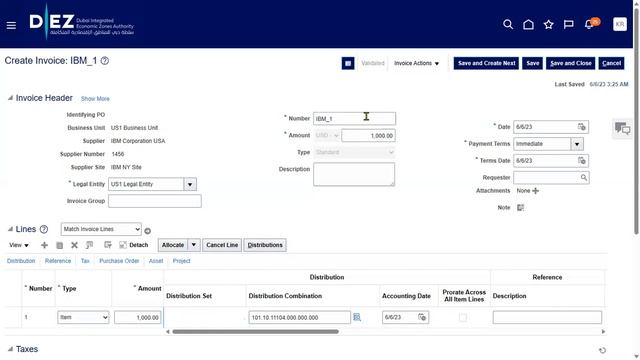Click Distributions button
This screenshot has width=640, height=360.
point(265,245)
